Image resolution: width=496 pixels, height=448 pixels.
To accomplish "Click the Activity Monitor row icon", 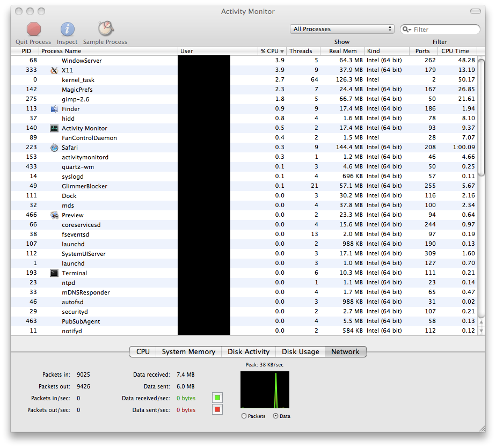I will [54, 128].
